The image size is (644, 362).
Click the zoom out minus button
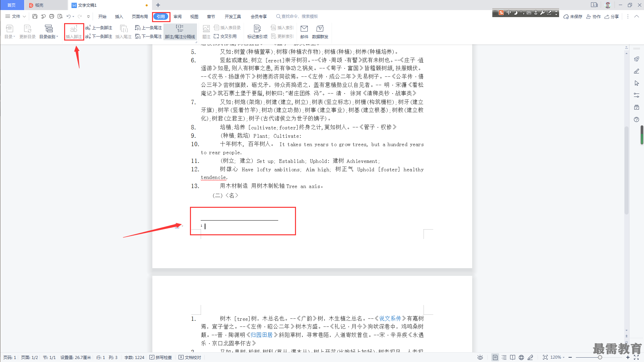[570, 357]
